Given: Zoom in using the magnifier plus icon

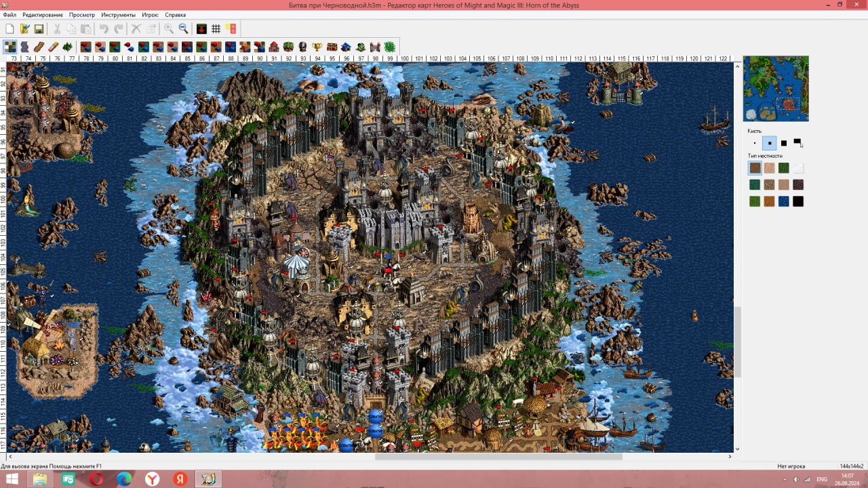Looking at the screenshot, I should click(169, 28).
